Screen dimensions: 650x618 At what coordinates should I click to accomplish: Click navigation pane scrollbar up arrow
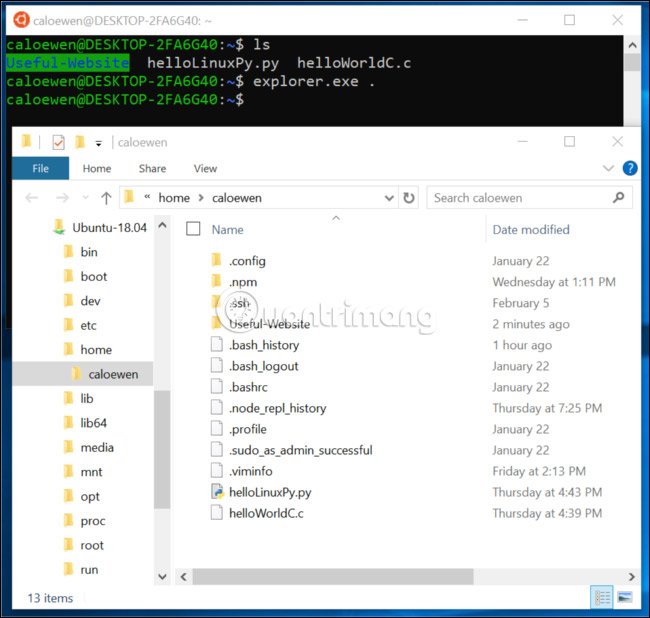click(162, 225)
